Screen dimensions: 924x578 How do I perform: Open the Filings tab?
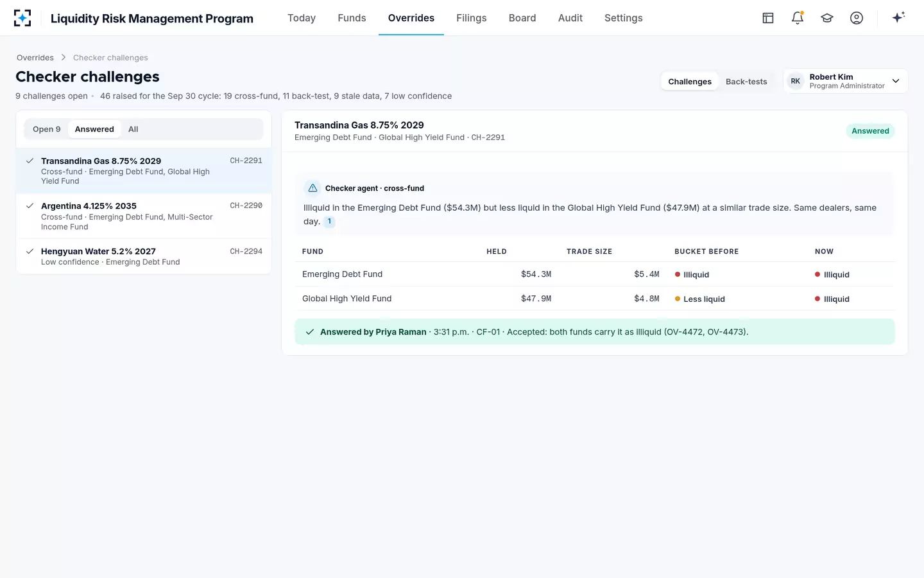coord(472,18)
